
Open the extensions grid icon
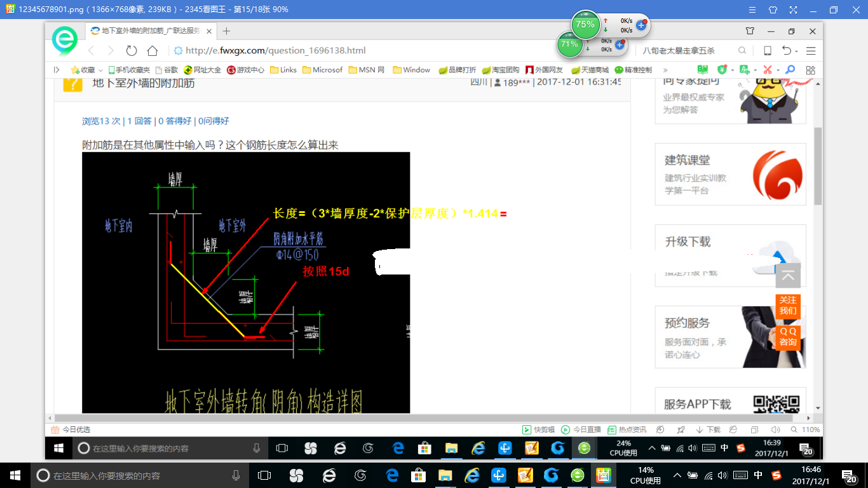point(810,70)
